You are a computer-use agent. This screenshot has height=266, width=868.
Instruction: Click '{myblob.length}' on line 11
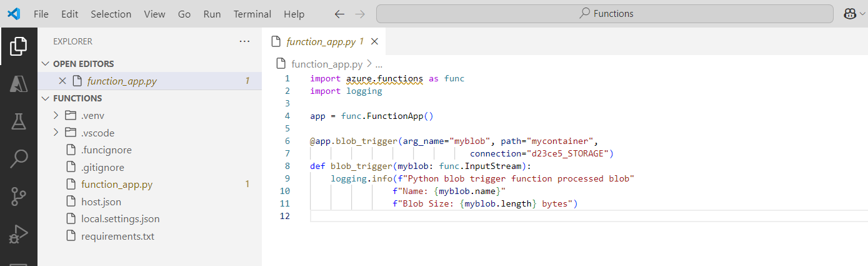point(498,203)
